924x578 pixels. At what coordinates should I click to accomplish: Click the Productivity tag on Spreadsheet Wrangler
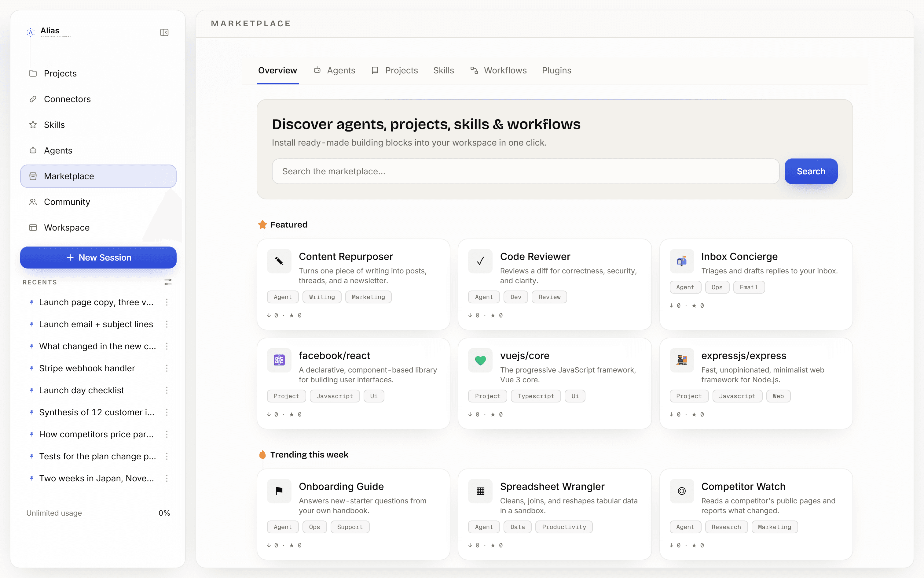click(x=563, y=527)
